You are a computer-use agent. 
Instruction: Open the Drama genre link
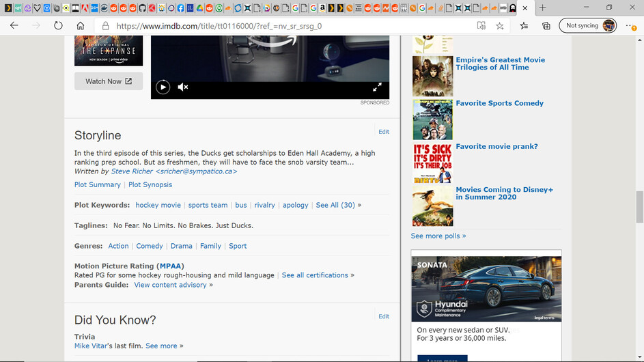click(x=181, y=246)
